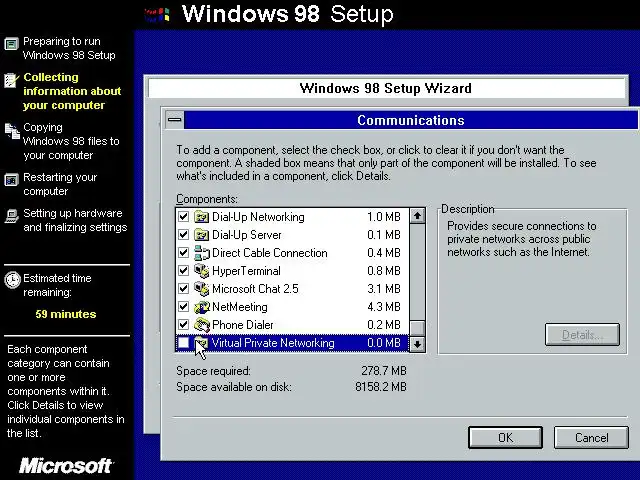The image size is (640, 480).
Task: Click the 59 minutes remaining text
Action: coord(66,314)
